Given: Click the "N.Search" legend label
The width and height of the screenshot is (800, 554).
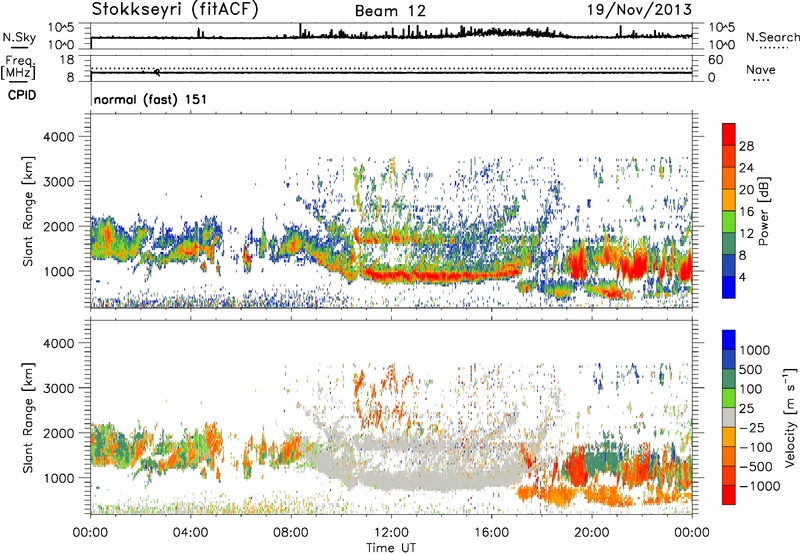Looking at the screenshot, I should click(x=773, y=37).
